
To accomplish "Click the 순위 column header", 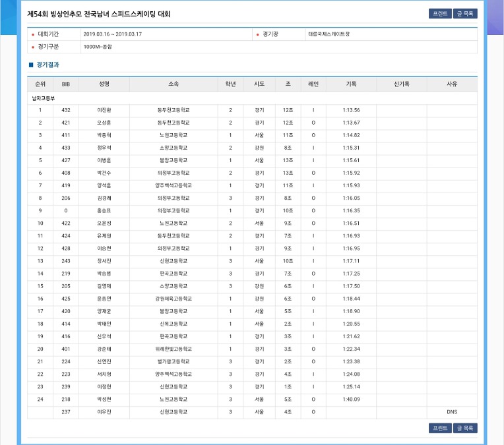I will click(x=40, y=84).
